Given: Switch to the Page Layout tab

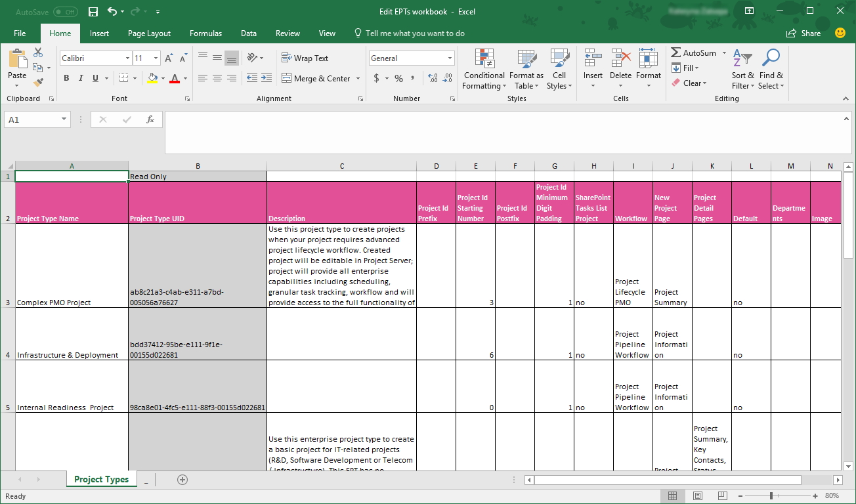Looking at the screenshot, I should coord(149,33).
